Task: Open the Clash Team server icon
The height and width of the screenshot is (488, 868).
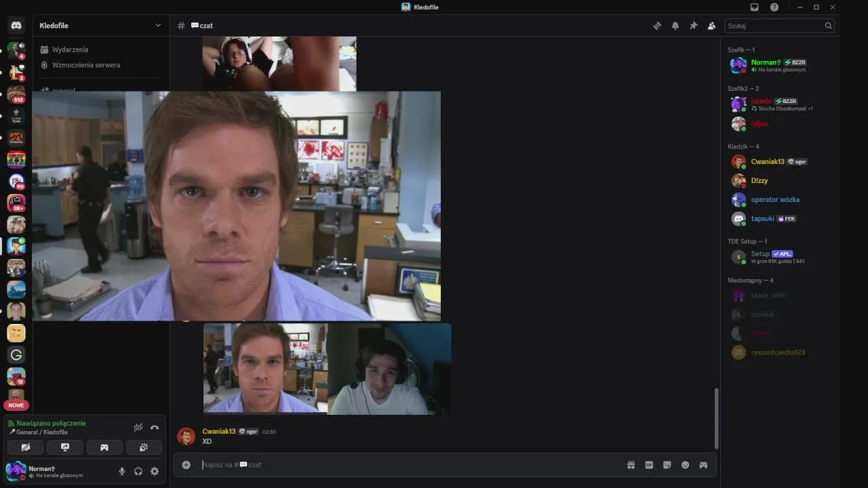Action: pos(16,116)
